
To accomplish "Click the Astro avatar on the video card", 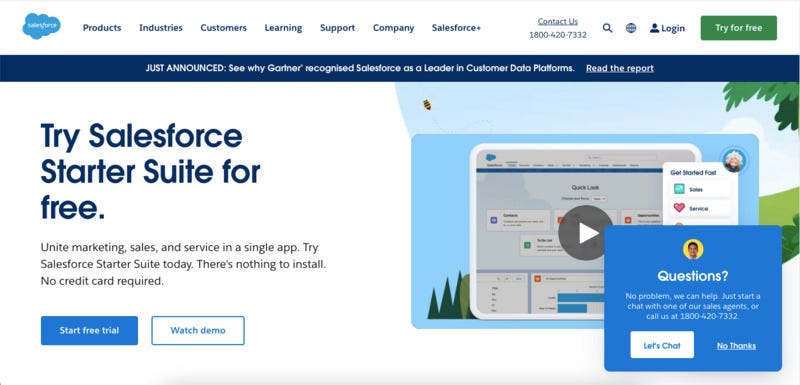I will click(x=735, y=161).
